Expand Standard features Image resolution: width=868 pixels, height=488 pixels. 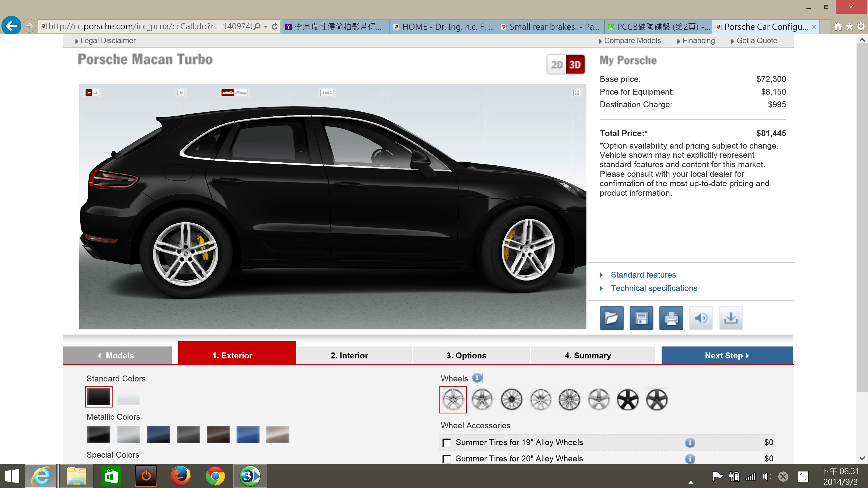[x=643, y=275]
